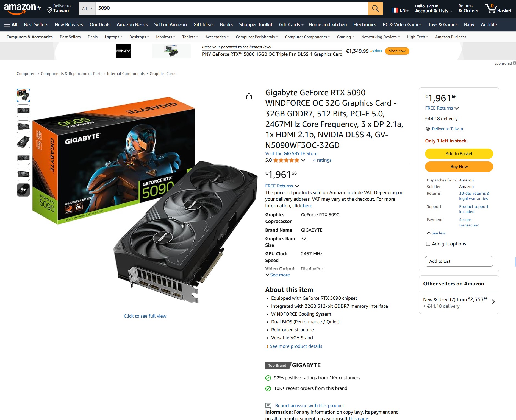Open the All search category dropdown
This screenshot has width=516, height=420.
click(87, 9)
